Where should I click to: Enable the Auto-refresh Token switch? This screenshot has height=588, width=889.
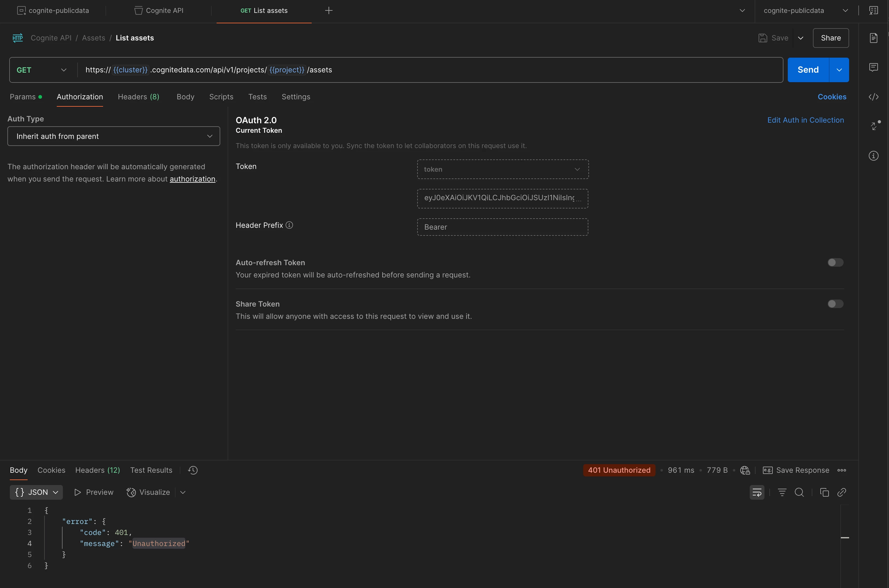click(x=835, y=262)
